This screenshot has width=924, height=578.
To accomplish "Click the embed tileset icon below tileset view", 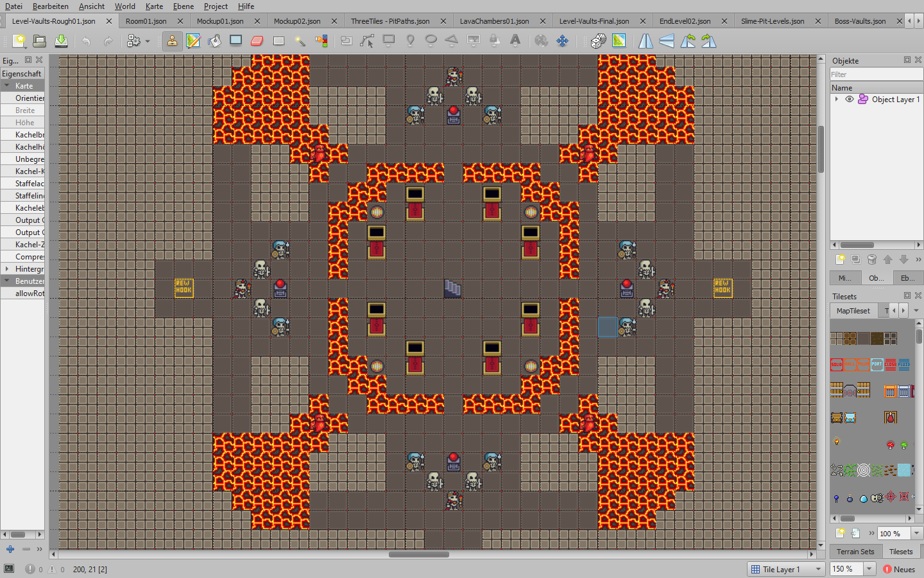I will click(x=855, y=533).
